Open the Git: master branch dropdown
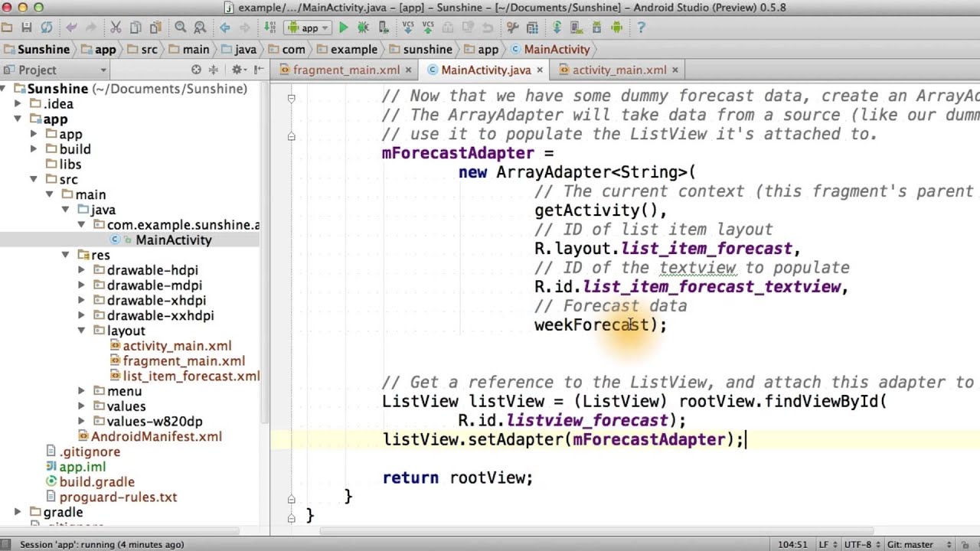 pyautogui.click(x=919, y=544)
